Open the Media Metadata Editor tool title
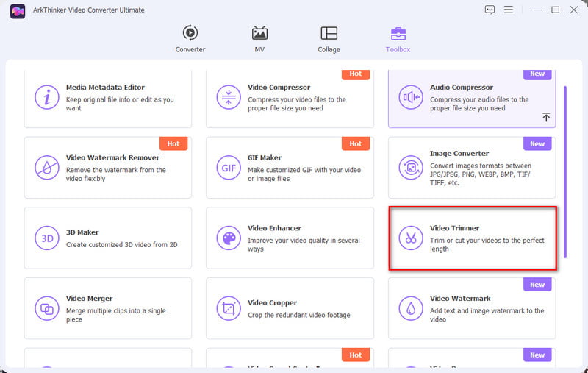This screenshot has width=588, height=373. pos(105,88)
